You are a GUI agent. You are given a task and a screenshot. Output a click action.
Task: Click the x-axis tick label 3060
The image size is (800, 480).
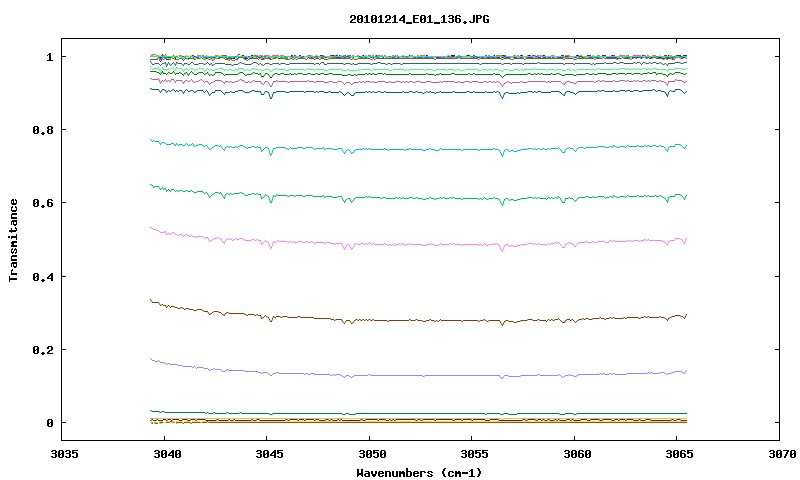tap(577, 453)
